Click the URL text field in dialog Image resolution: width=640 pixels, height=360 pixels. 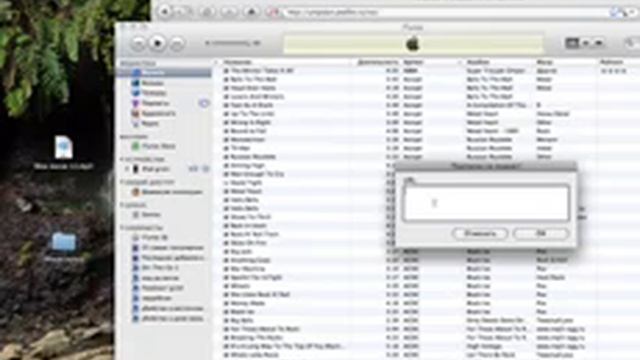click(x=486, y=203)
